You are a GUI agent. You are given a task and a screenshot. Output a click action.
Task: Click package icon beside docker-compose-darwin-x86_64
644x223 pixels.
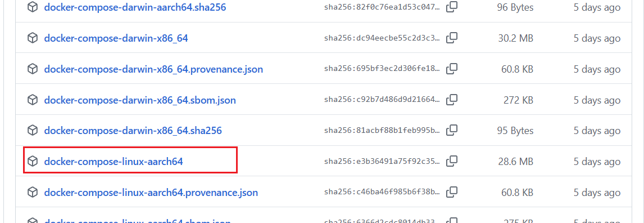[x=33, y=38]
